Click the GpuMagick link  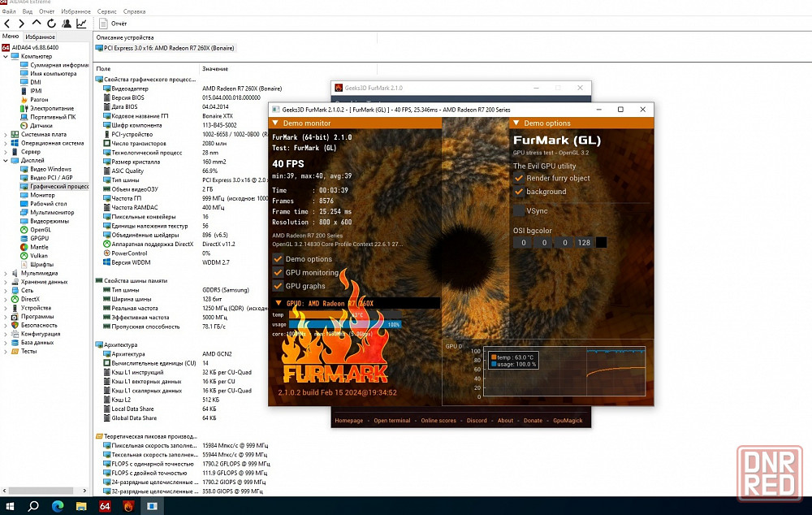click(x=568, y=421)
